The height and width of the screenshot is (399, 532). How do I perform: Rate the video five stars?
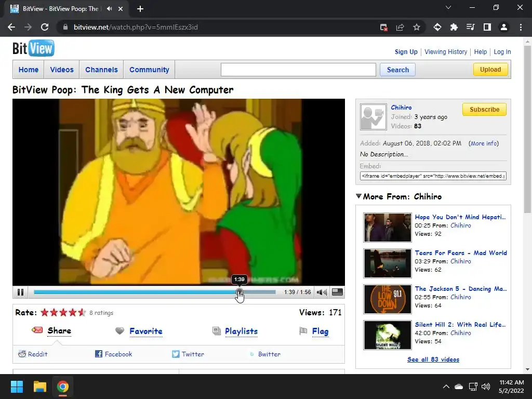(x=82, y=312)
